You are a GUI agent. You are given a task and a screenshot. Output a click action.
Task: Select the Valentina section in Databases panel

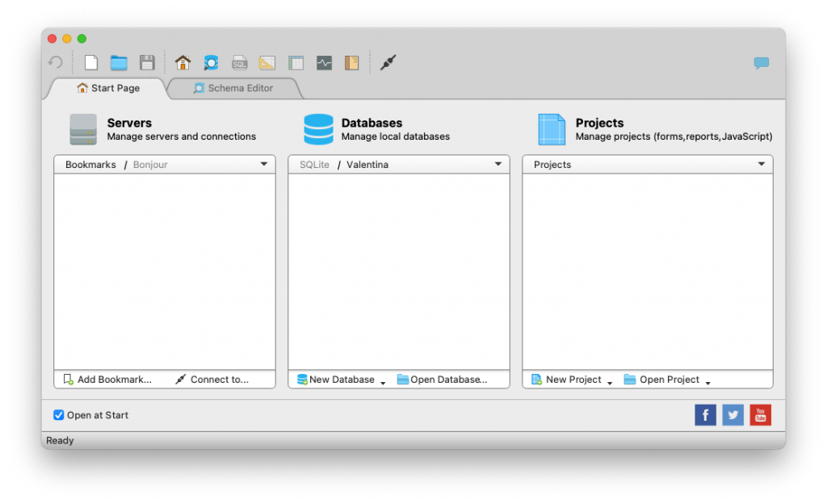point(367,165)
